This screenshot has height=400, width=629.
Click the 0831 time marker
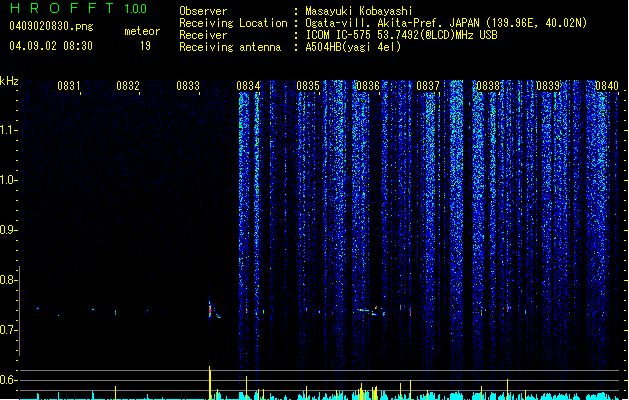[x=69, y=86]
